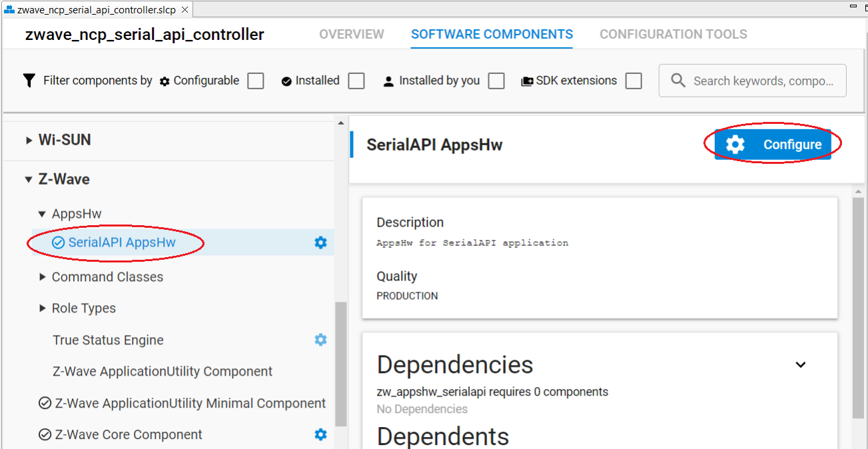Open the Configuration Tools tab
The width and height of the screenshot is (868, 449).
point(673,34)
